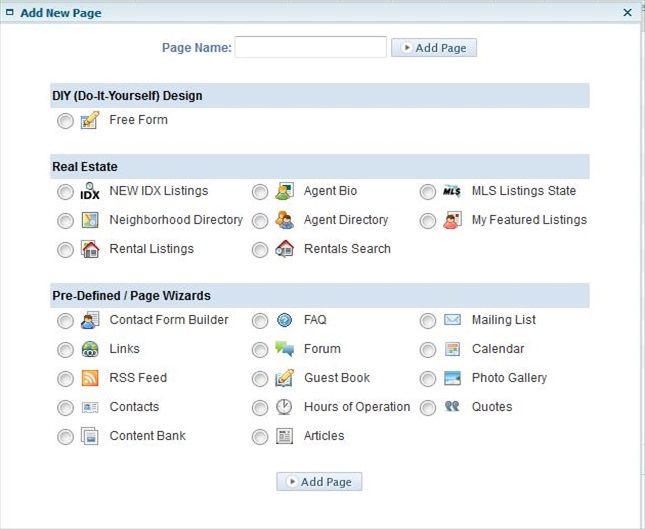Click the MLS Listings State icon
This screenshot has width=645, height=529.
pos(452,192)
